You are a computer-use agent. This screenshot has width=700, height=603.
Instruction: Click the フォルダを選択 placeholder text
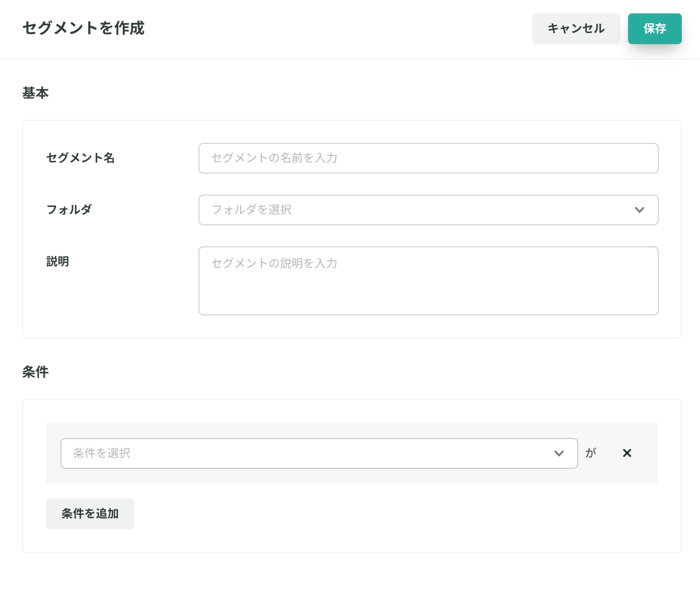251,210
